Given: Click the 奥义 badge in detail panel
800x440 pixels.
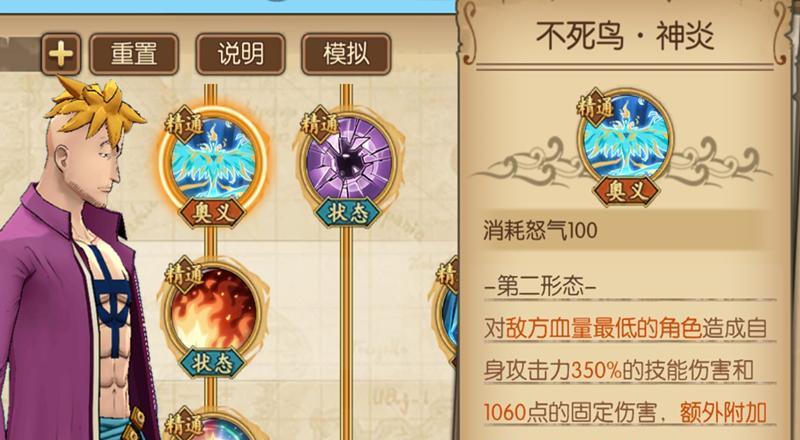Looking at the screenshot, I should click(626, 191).
